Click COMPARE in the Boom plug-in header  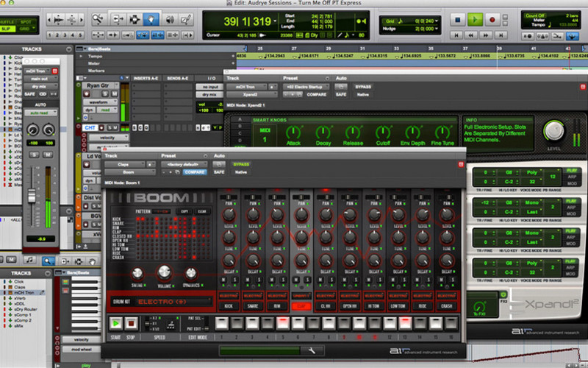click(x=195, y=172)
